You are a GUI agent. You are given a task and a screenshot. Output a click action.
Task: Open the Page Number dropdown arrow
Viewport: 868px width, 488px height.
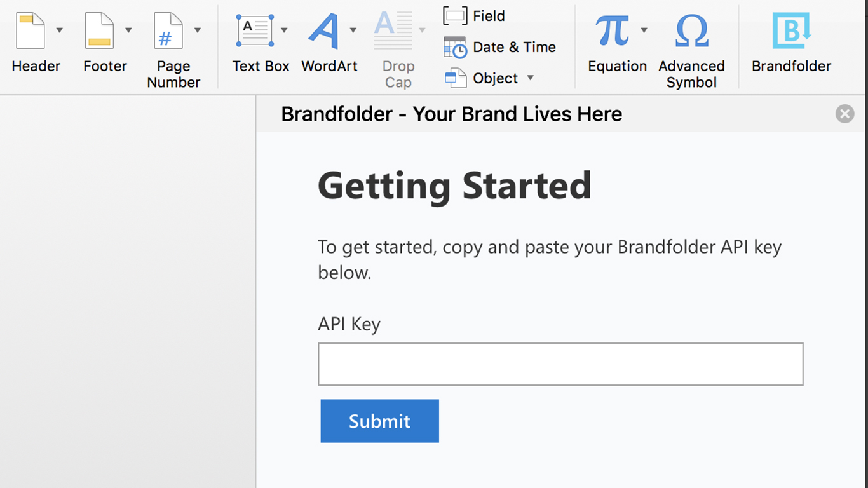[197, 30]
